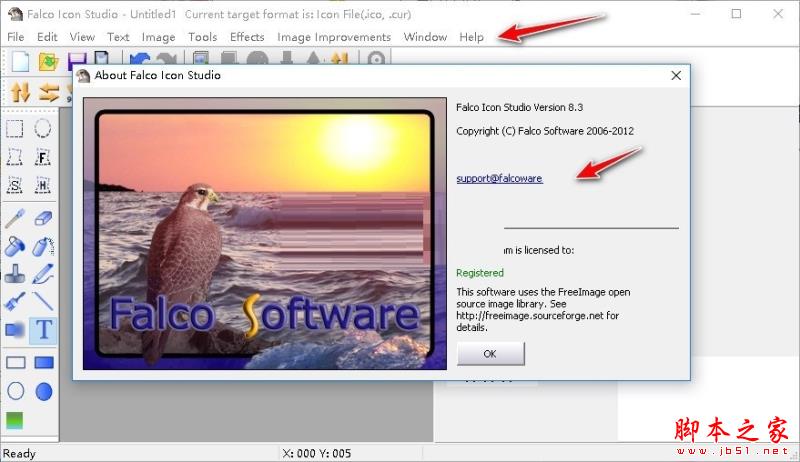Image resolution: width=800 pixels, height=462 pixels.
Task: Click the Copyright Falco Software 2006-2012 text
Action: [545, 131]
